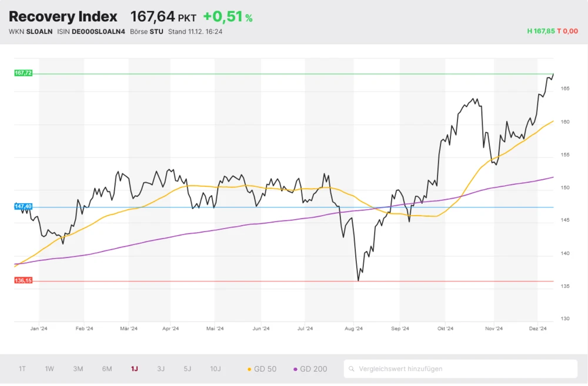Select the 1T intraday timeframe

22,368
